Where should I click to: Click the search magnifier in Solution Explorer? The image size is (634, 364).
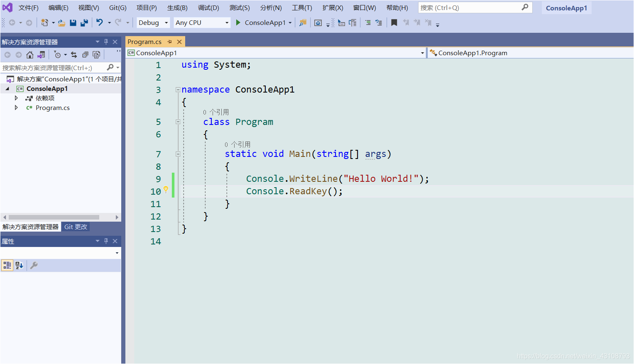pos(110,67)
